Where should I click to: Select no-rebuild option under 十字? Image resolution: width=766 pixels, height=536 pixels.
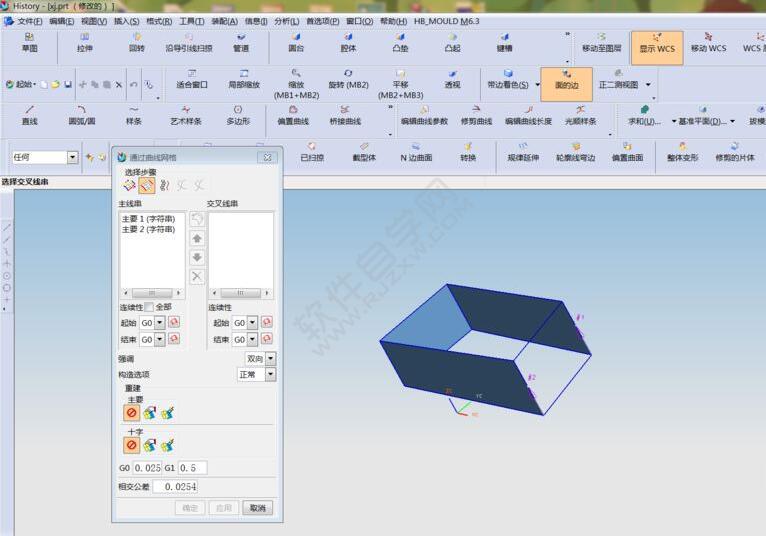[131, 445]
